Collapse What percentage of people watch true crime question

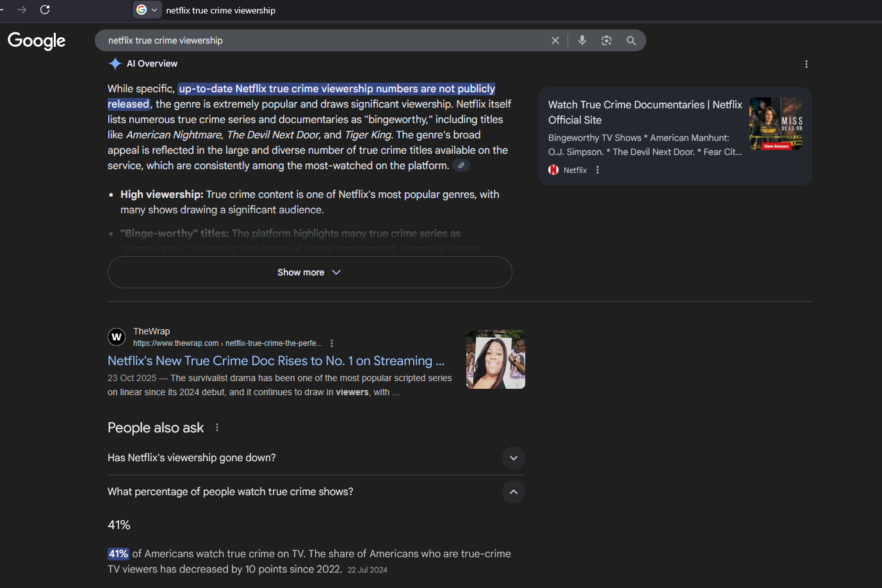[x=316, y=492]
